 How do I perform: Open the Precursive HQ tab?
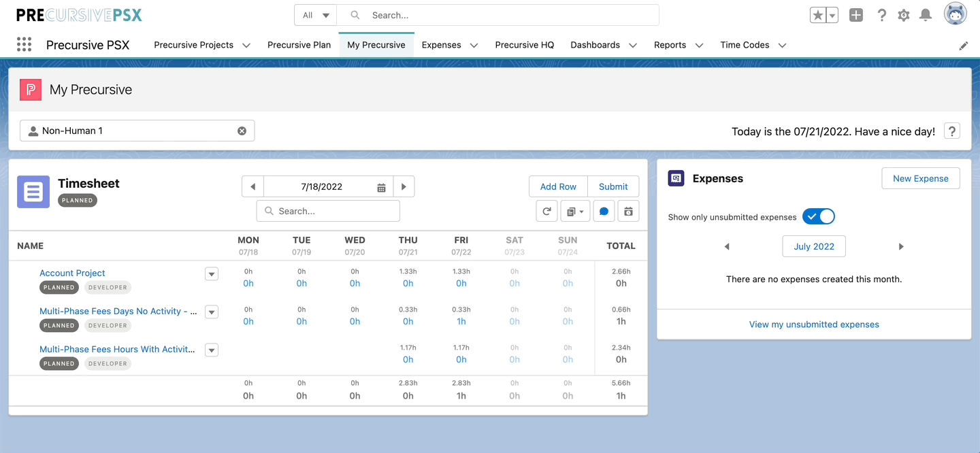click(524, 45)
